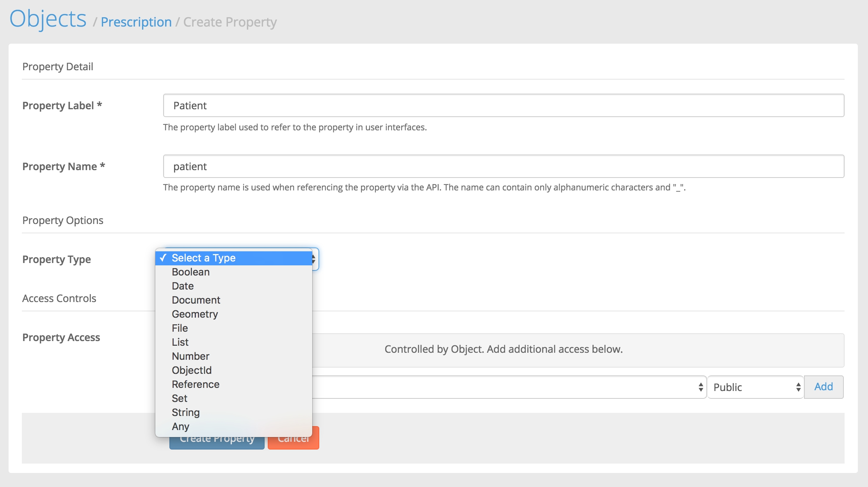The height and width of the screenshot is (487, 868).
Task: Keep the 'Select a Type' placeholder option
Action: pyautogui.click(x=234, y=258)
